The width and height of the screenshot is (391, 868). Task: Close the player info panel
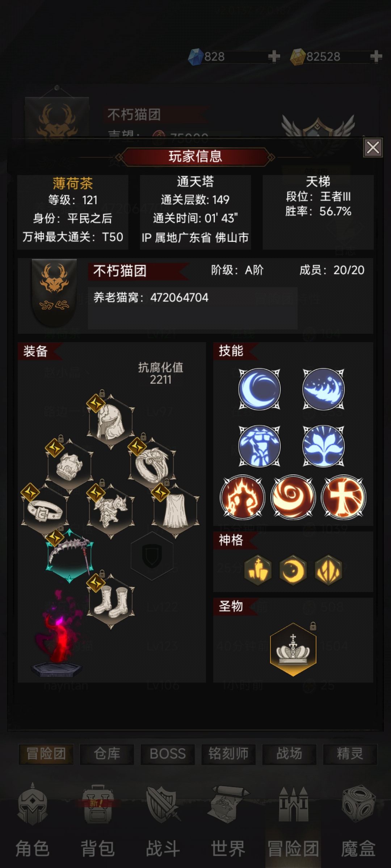tap(373, 148)
